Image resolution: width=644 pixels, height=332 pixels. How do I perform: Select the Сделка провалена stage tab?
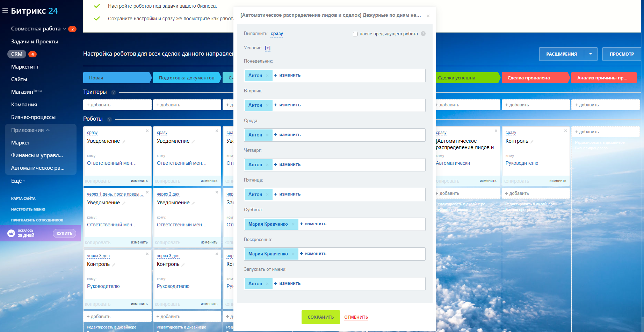(x=535, y=78)
